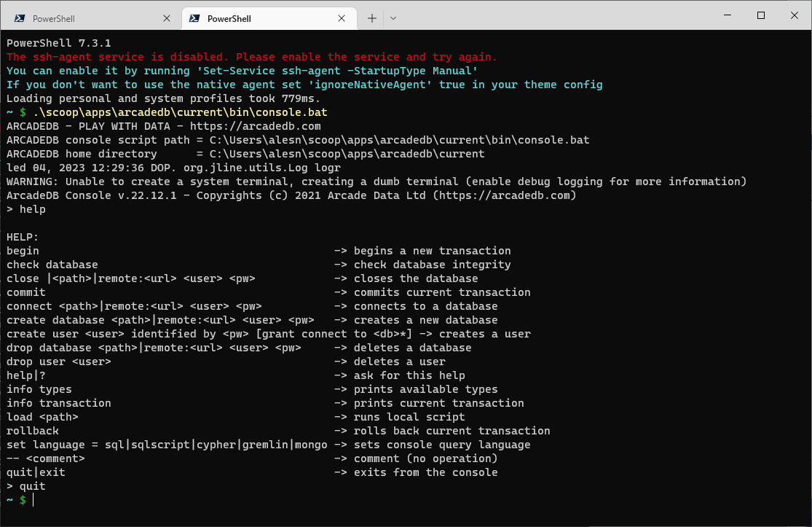The width and height of the screenshot is (812, 527).
Task: Click the 'Set-Service ssh-agent' hint line
Action: tap(242, 71)
